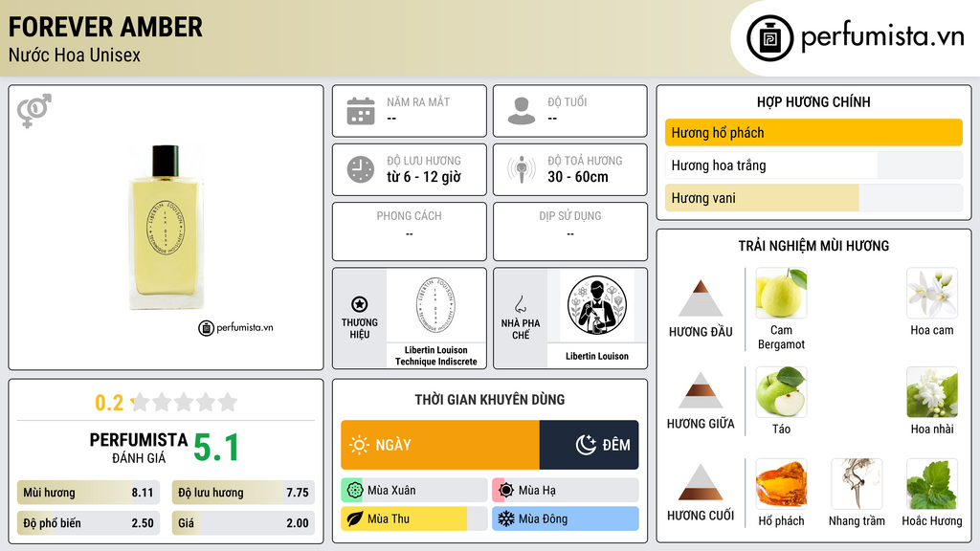
Task: Click the perfumer avatar illustration
Action: point(597,305)
